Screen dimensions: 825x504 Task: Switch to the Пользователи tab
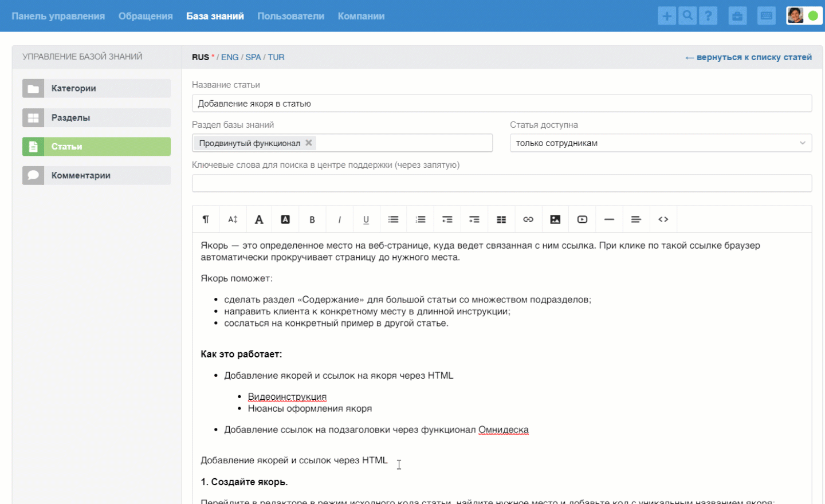click(290, 16)
